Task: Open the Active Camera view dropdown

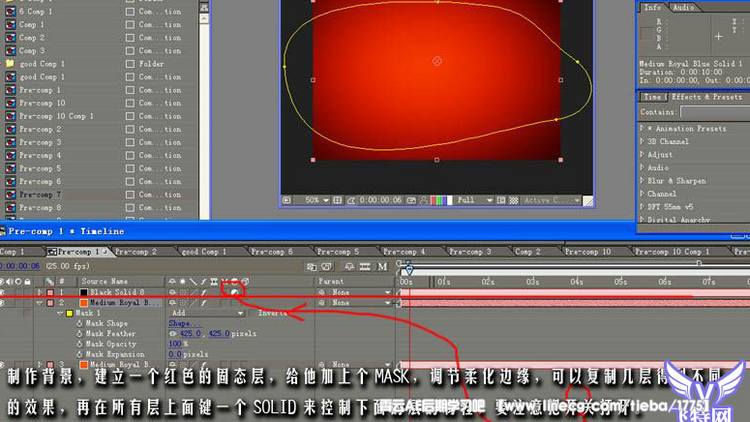Action: pyautogui.click(x=551, y=200)
